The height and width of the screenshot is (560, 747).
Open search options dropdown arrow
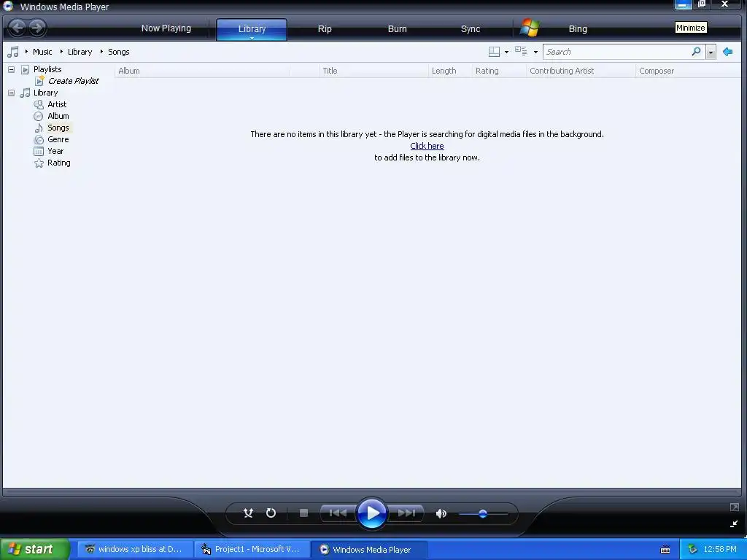click(711, 52)
